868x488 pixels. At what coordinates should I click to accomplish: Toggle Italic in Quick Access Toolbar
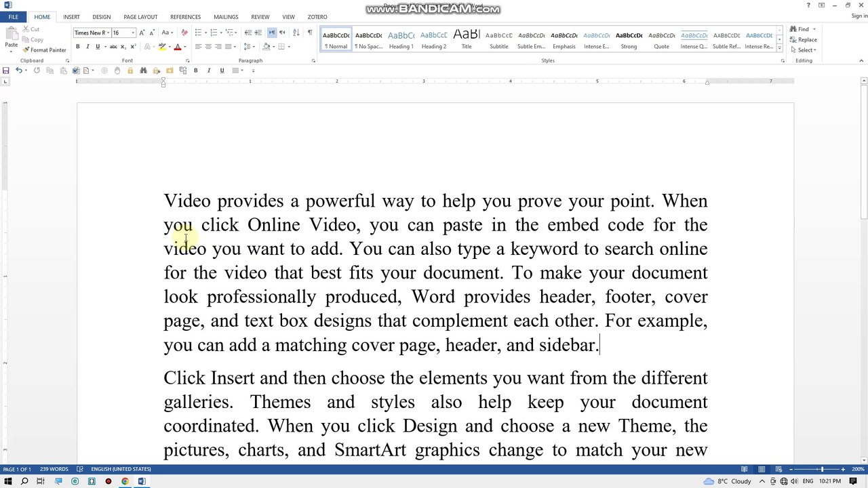pyautogui.click(x=208, y=70)
